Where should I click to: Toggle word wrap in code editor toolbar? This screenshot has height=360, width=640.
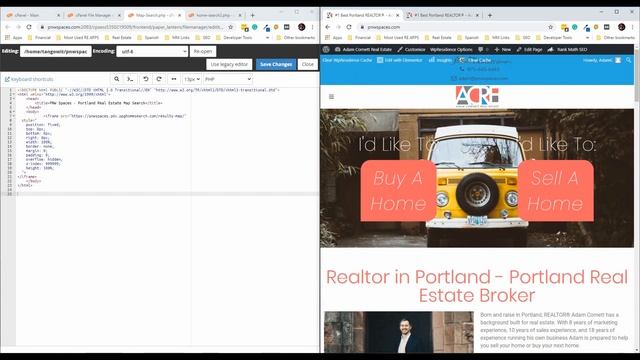(174, 79)
